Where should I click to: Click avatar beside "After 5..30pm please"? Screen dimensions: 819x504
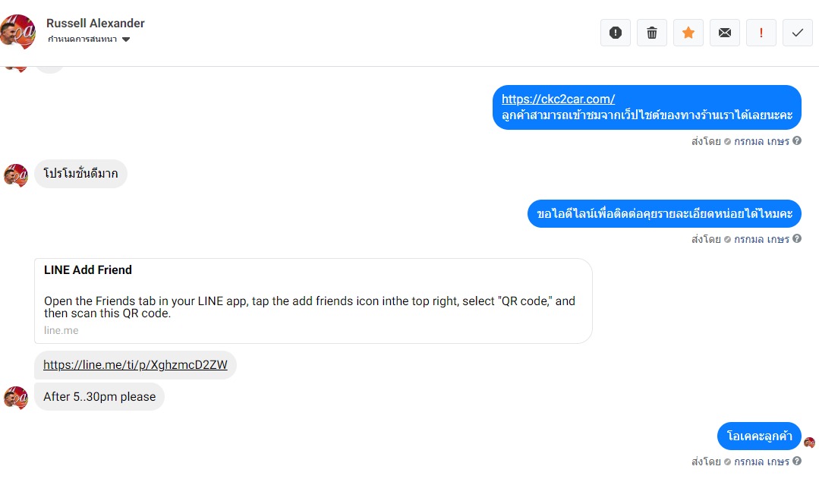tap(16, 397)
